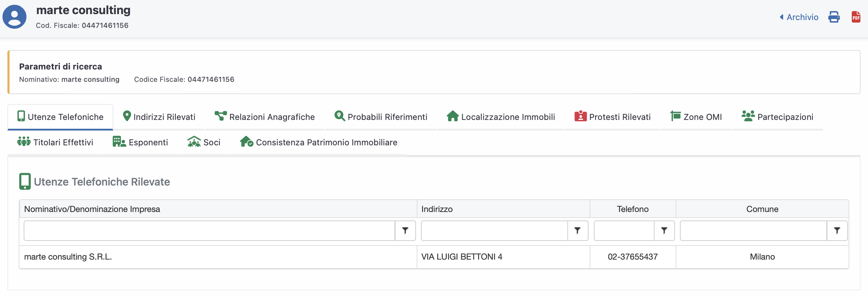Screen dimensions: 868x297
Task: Click the user avatar icon
Action: (x=14, y=17)
